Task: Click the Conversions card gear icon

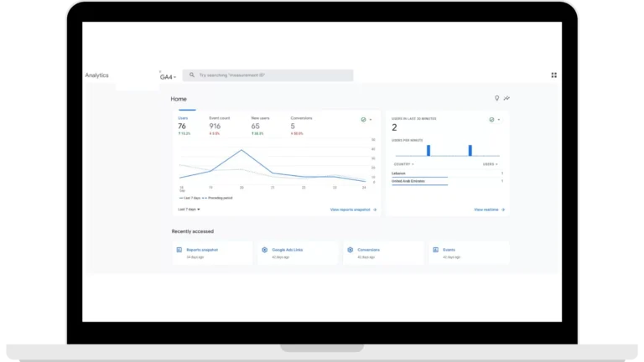Action: (350, 250)
